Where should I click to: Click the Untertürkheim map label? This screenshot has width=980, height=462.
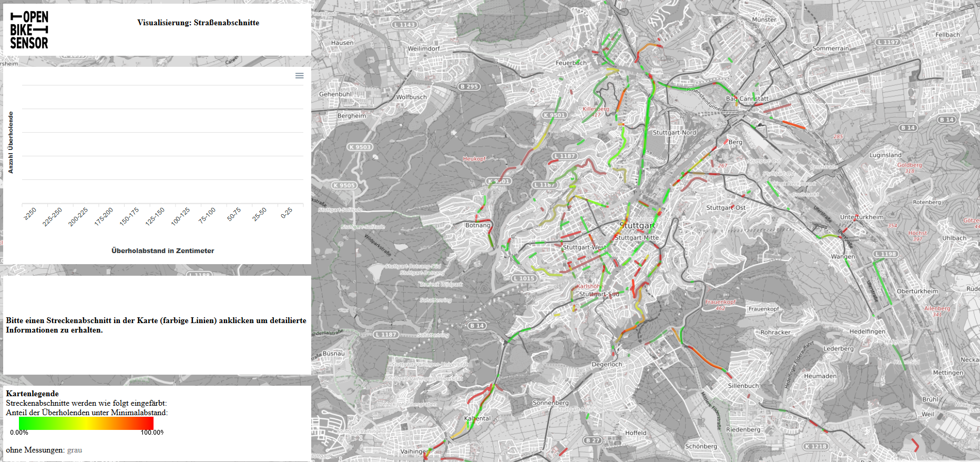point(862,217)
